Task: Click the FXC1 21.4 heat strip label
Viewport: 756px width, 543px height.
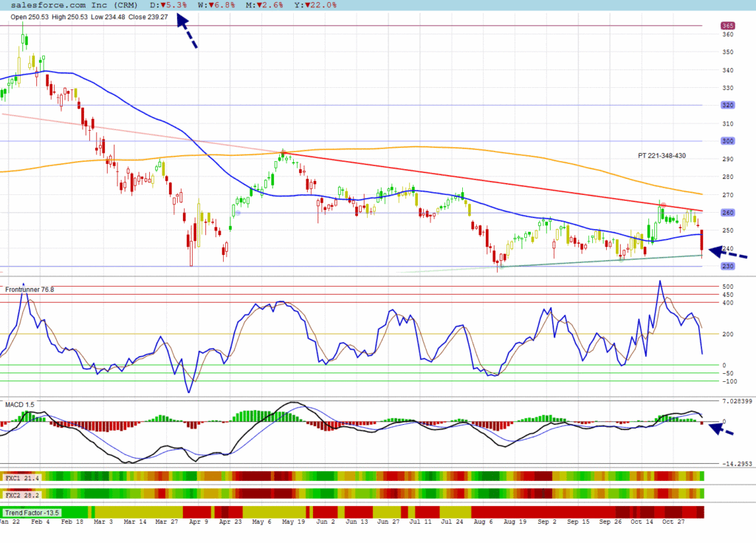Action: 21,478
